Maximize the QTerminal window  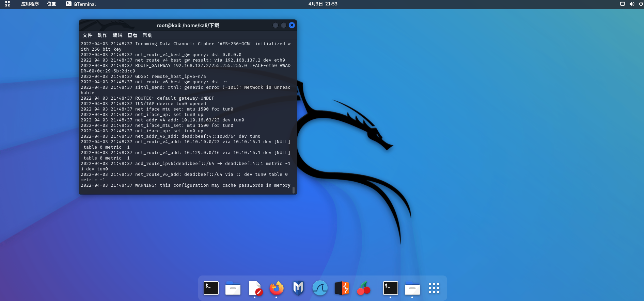pyautogui.click(x=284, y=25)
